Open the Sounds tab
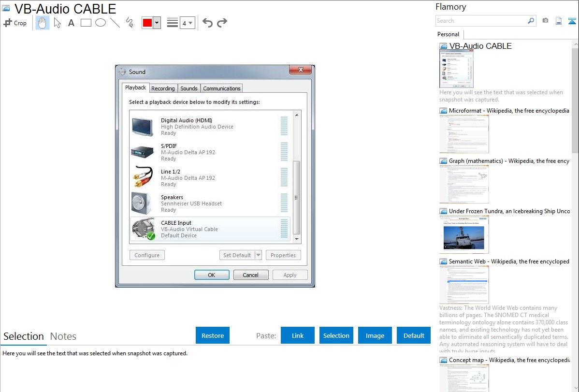The width and height of the screenshot is (579, 392). [188, 88]
